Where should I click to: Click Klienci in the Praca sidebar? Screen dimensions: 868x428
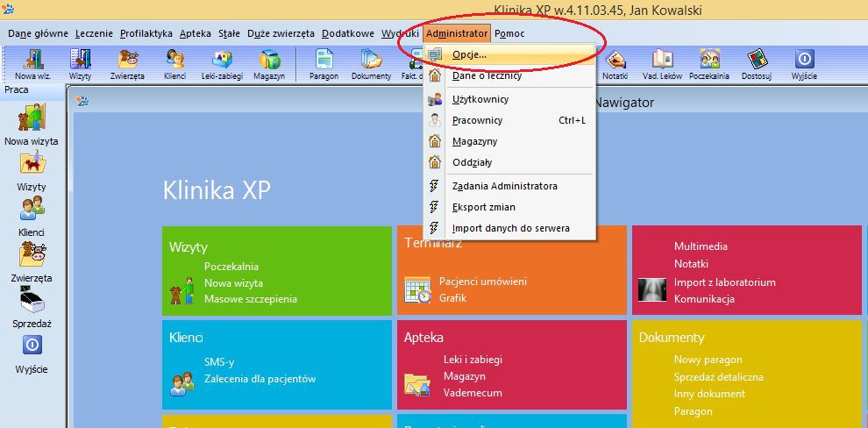(x=32, y=216)
